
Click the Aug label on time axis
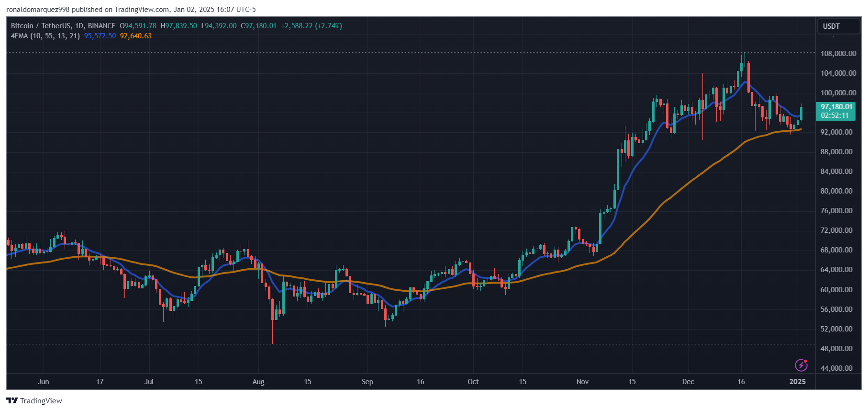258,382
